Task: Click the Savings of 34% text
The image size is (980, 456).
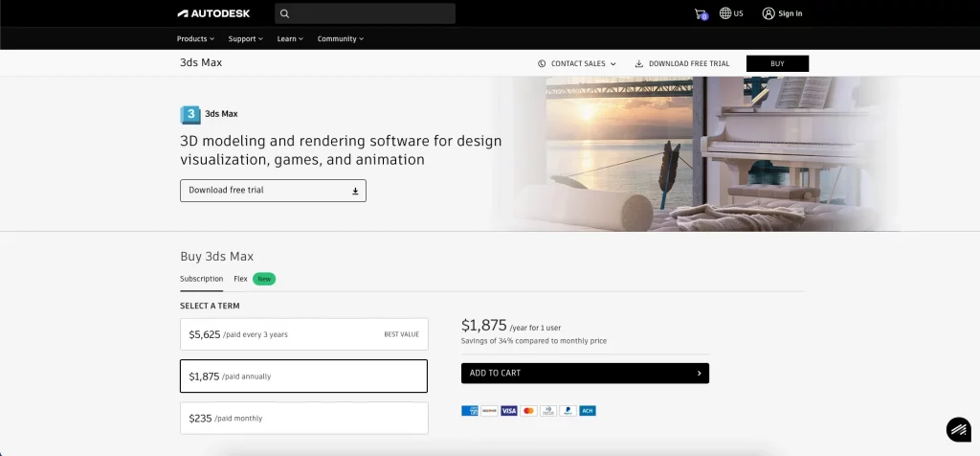Action: 534,341
